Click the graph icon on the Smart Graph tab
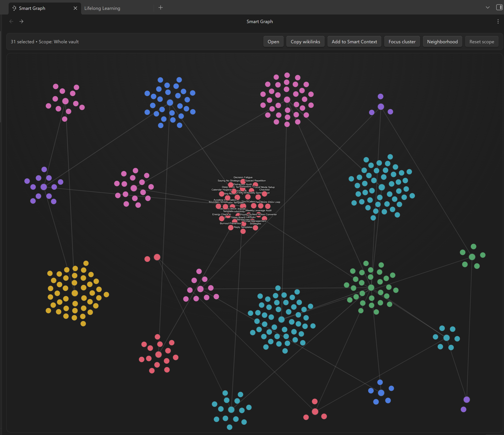 pos(14,8)
